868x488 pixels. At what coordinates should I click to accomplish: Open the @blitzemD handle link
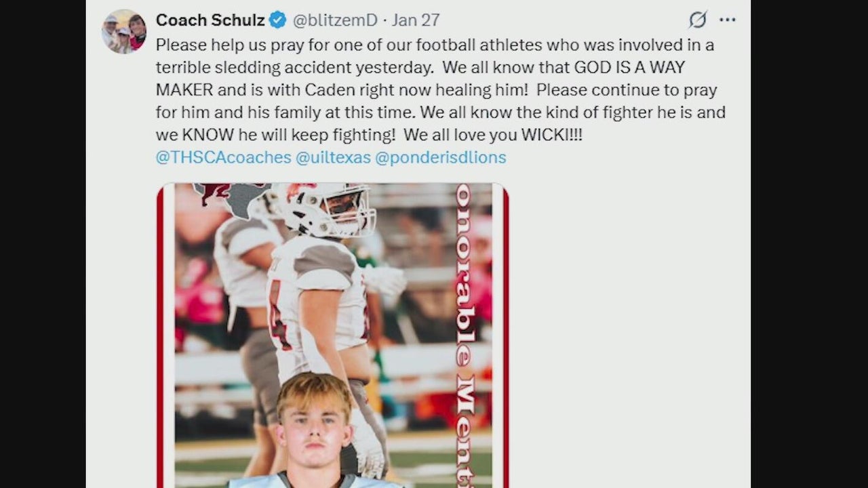pyautogui.click(x=334, y=20)
